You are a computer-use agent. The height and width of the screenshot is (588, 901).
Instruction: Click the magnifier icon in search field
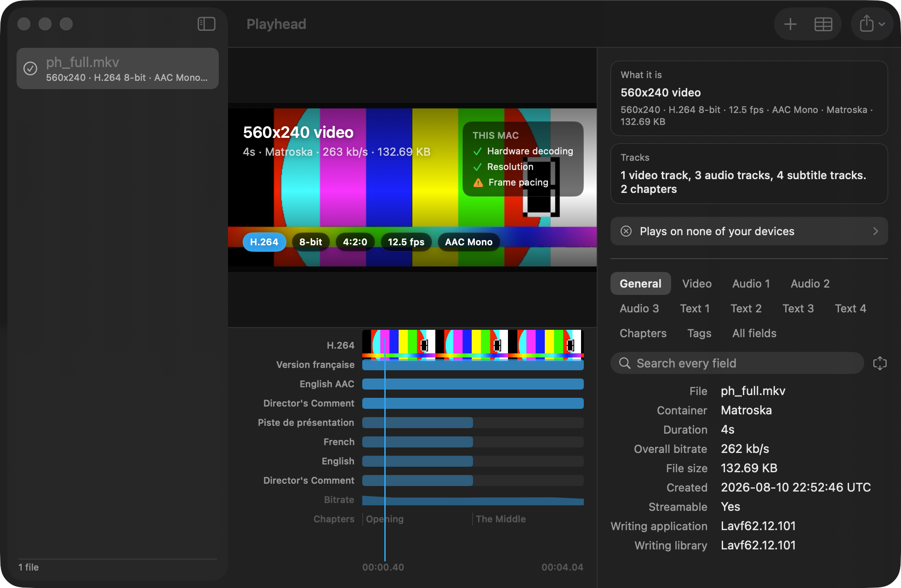coord(625,363)
